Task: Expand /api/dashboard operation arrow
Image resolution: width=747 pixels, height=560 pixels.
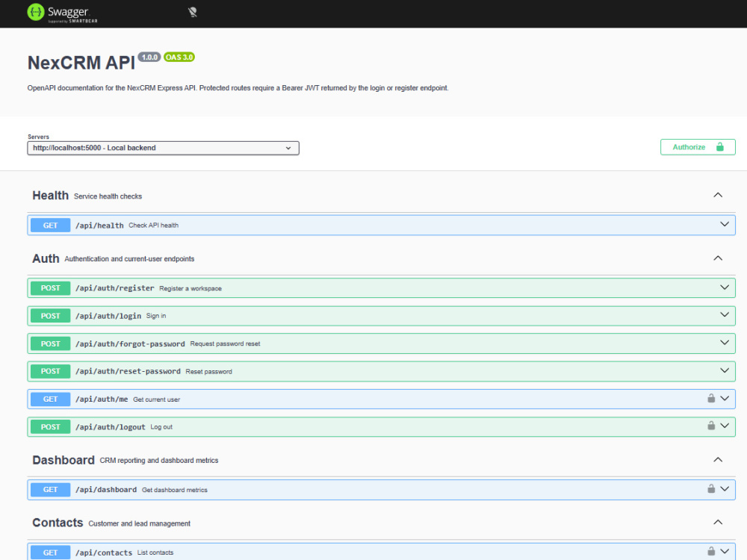Action: click(x=724, y=489)
